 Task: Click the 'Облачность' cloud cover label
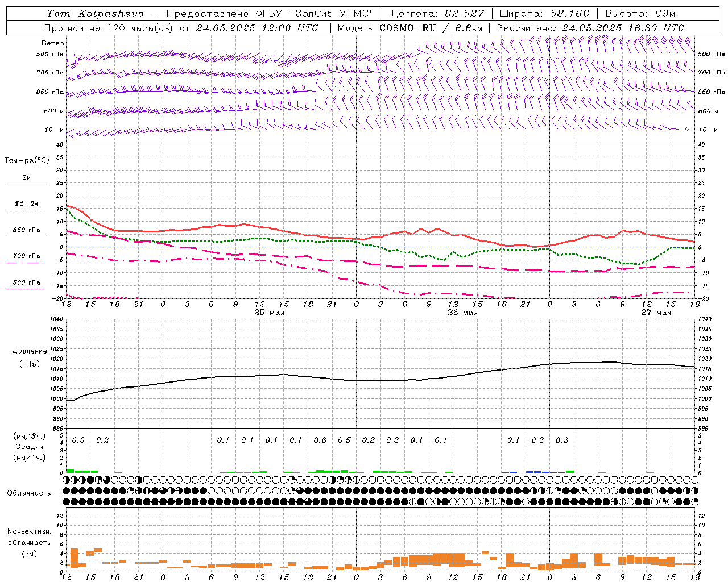(x=29, y=493)
